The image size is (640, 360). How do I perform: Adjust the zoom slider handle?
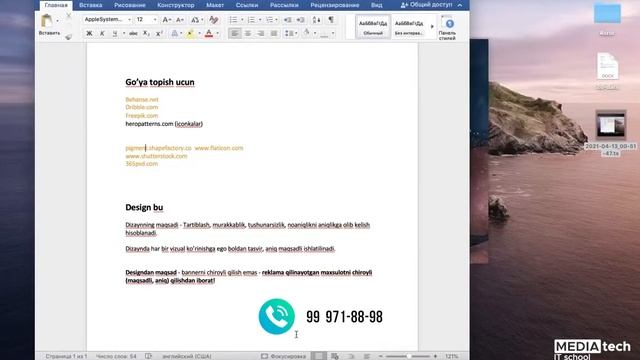408,356
